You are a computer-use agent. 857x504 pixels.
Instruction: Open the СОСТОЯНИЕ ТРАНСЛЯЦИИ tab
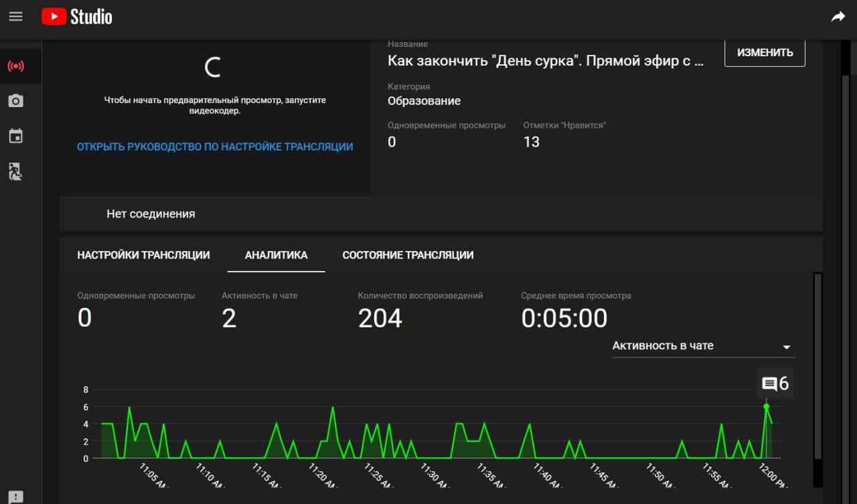408,255
